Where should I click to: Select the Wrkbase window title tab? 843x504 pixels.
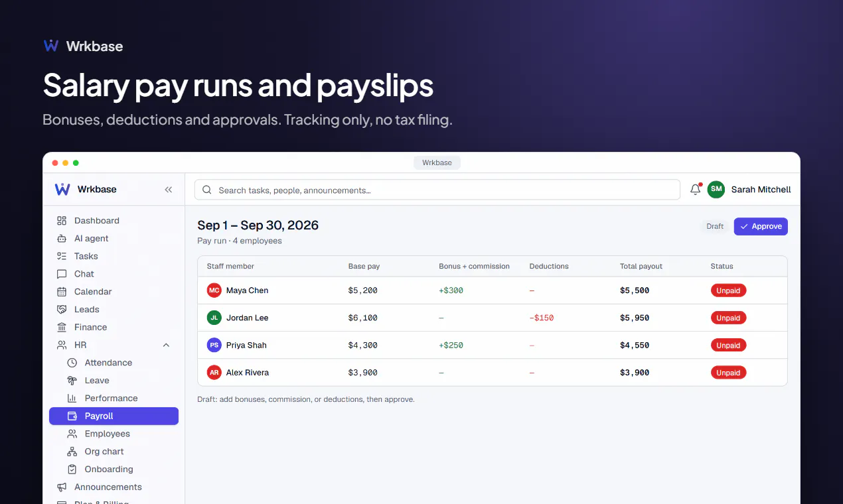437,162
